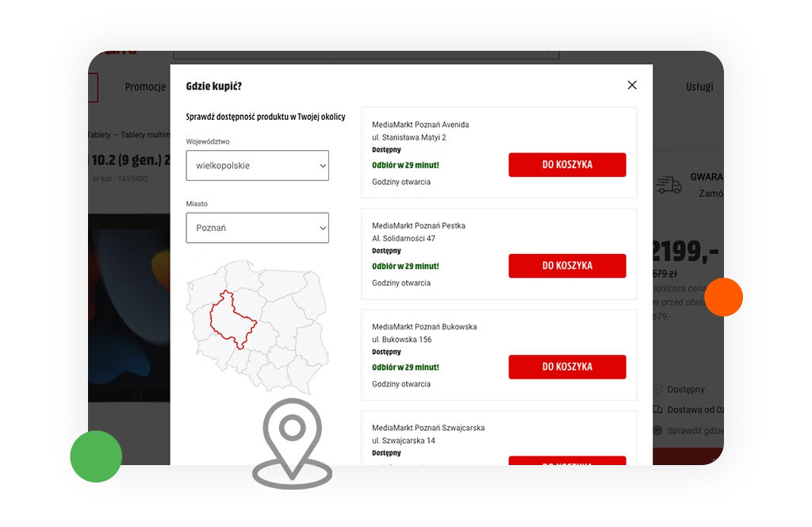Go to the Tablety breadcrumb link
Screen dimensions: 812x527
(x=99, y=135)
